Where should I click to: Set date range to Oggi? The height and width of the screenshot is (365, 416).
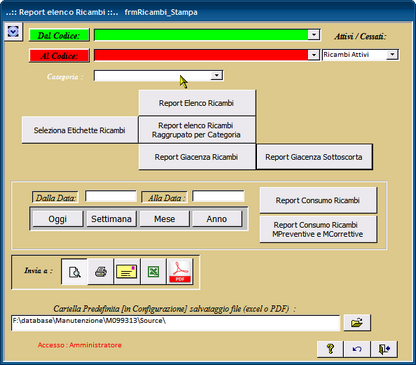[58, 219]
